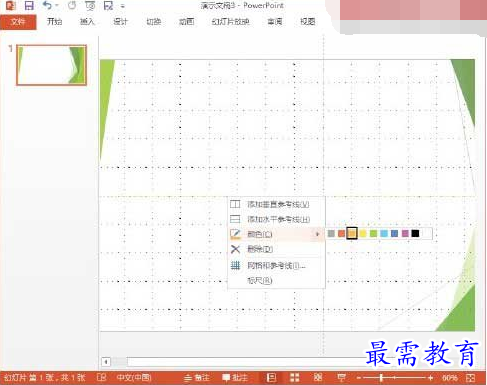Click the slide count text in status bar

pyautogui.click(x=44, y=378)
